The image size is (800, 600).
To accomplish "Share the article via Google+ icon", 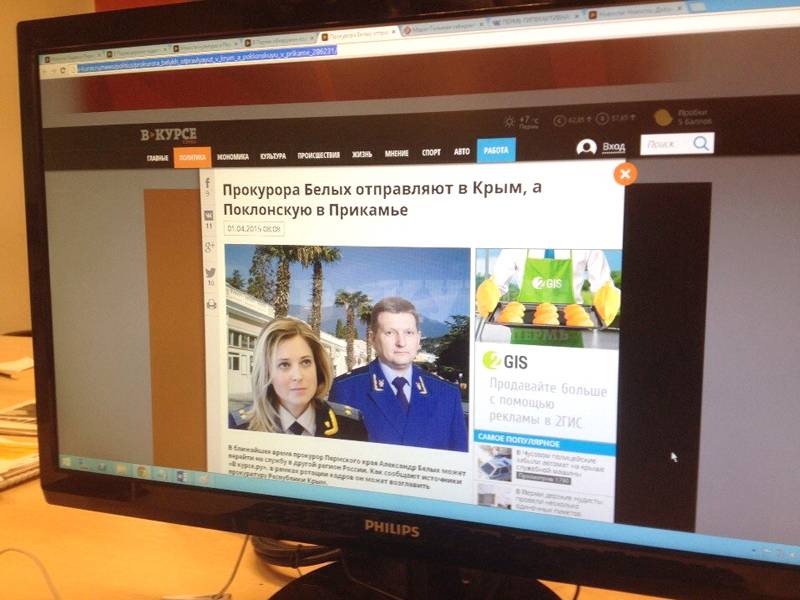I will tap(209, 247).
